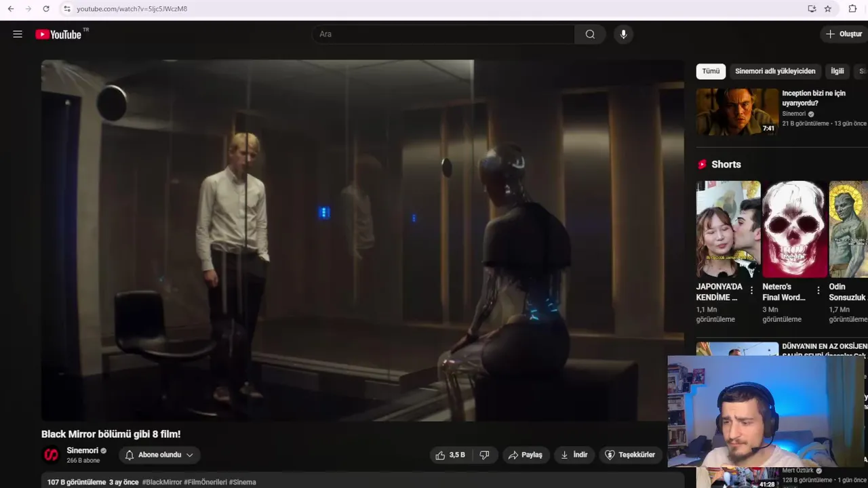Image resolution: width=868 pixels, height=488 pixels.
Task: Click the search magnifier button
Action: (590, 34)
